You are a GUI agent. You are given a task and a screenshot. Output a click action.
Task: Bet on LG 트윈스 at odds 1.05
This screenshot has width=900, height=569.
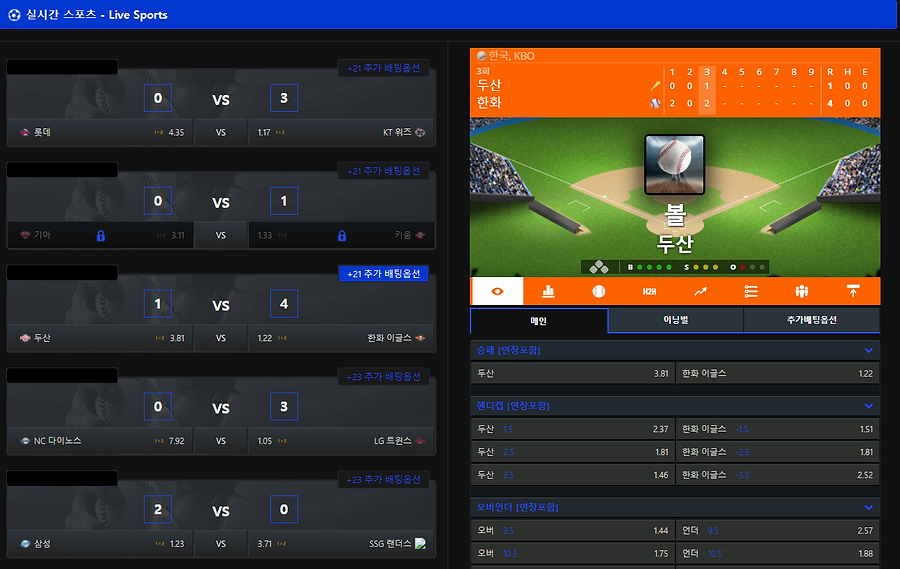point(342,441)
